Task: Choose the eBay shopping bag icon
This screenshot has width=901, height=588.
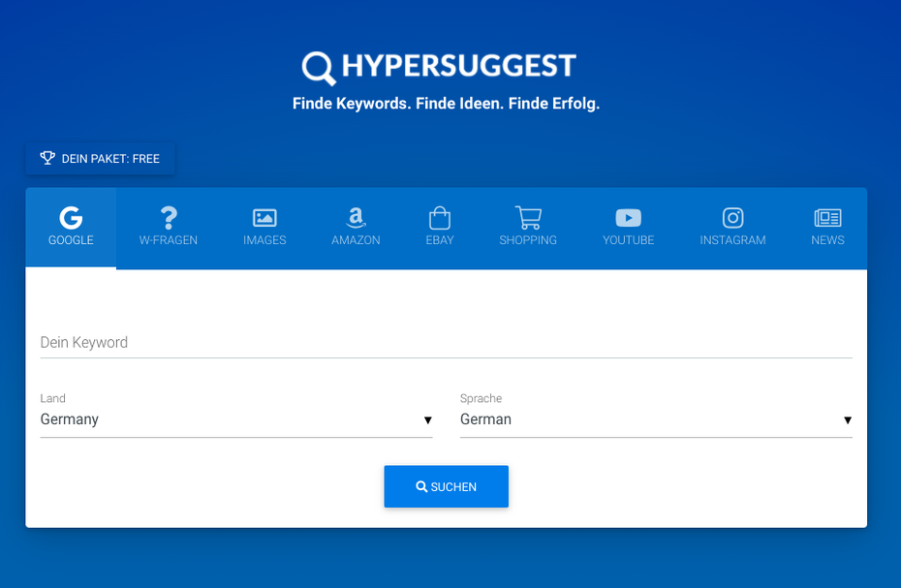Action: [440, 218]
